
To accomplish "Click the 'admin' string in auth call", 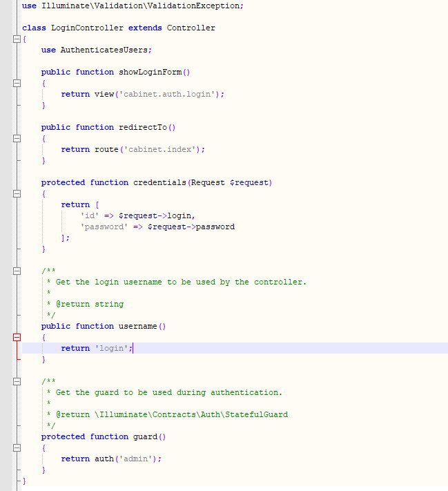I will [135, 459].
